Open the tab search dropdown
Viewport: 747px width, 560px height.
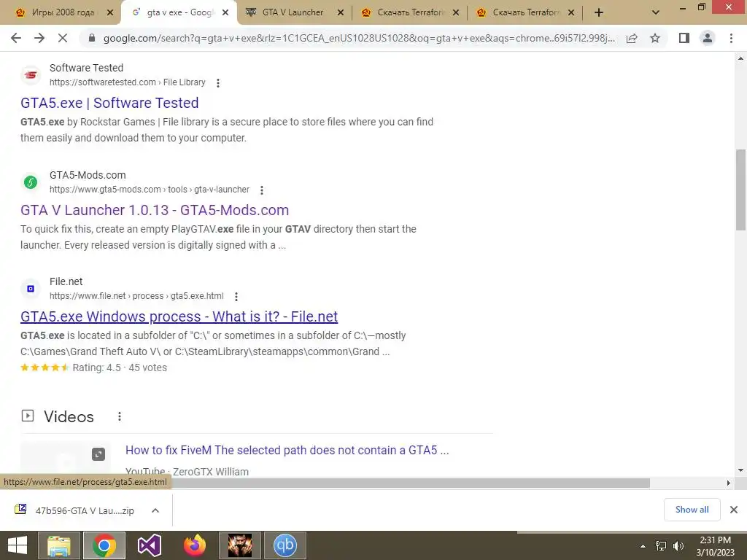[x=656, y=13]
